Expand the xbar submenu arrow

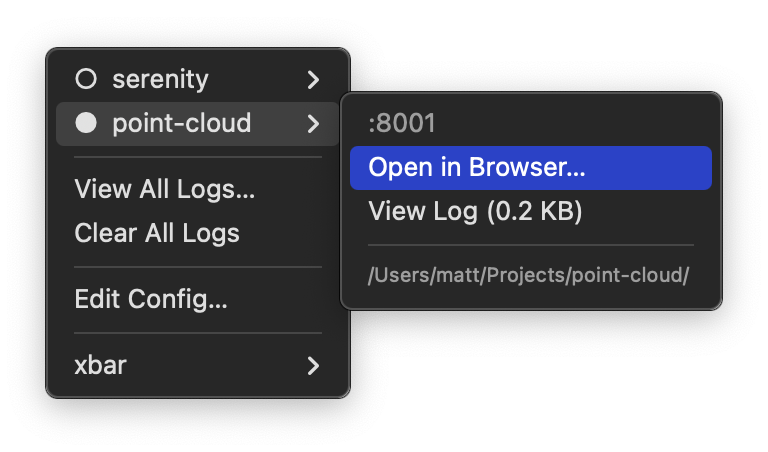tap(313, 365)
